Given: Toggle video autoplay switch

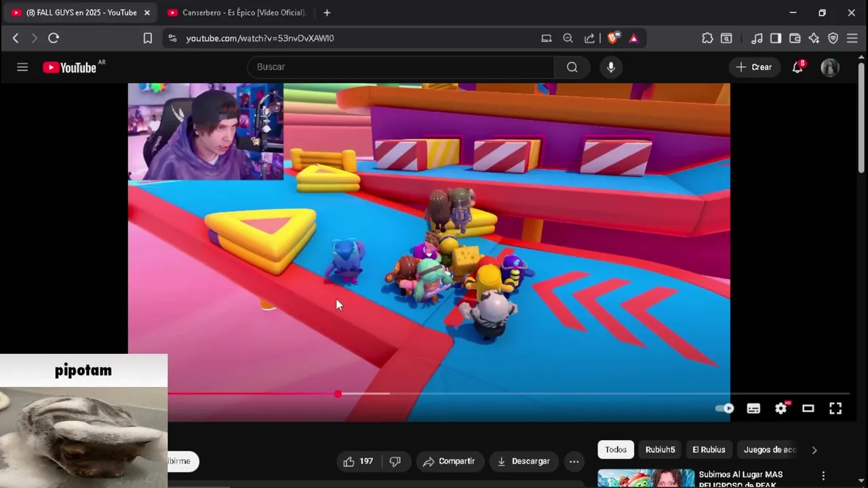Looking at the screenshot, I should 725,408.
